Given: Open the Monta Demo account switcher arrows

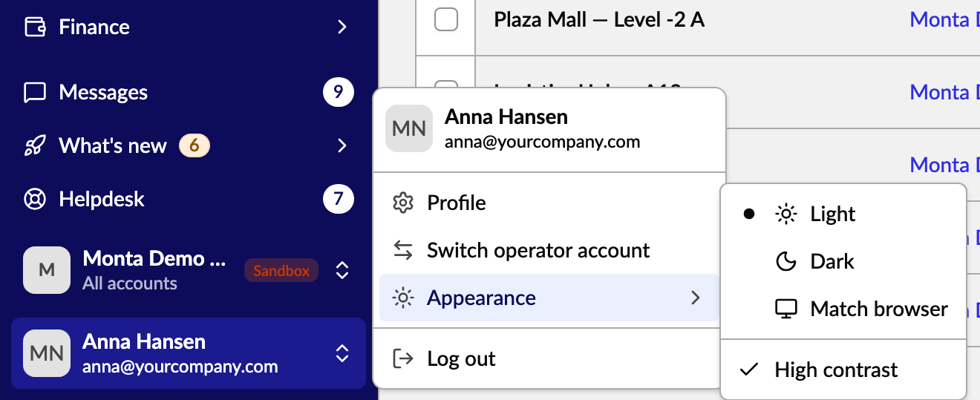Looking at the screenshot, I should [x=342, y=270].
